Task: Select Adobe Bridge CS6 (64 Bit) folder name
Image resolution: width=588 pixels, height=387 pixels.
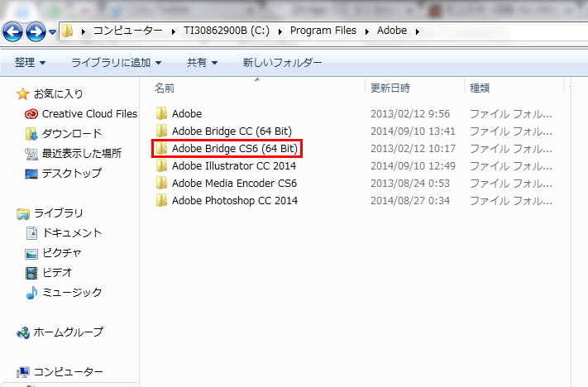Action: (235, 149)
